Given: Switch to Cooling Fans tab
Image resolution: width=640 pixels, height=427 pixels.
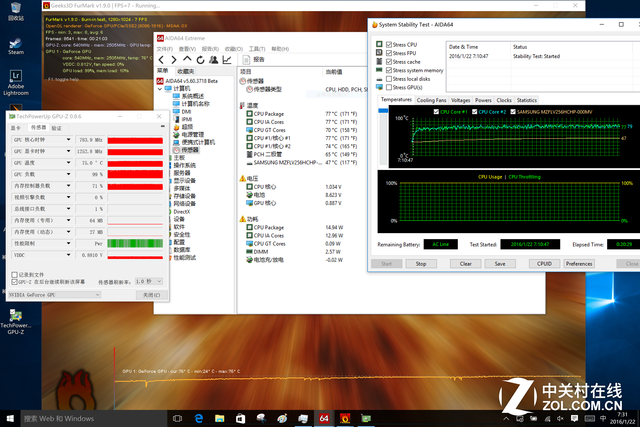Looking at the screenshot, I should pos(431,100).
